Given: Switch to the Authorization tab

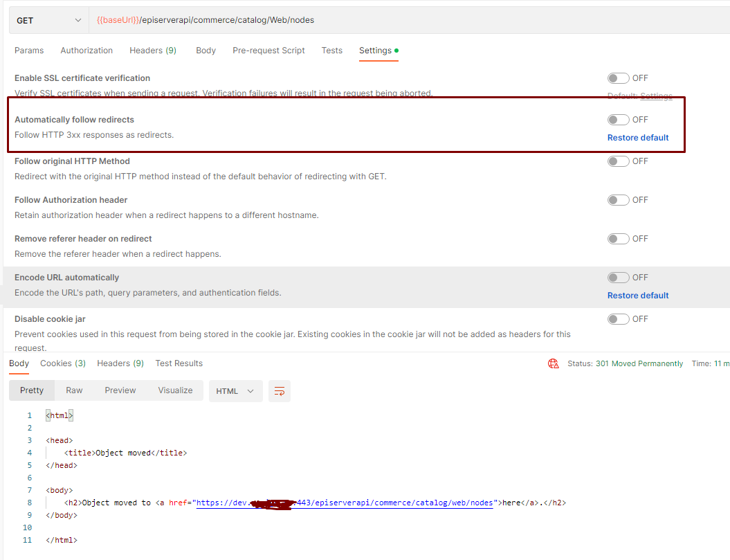Looking at the screenshot, I should pos(86,51).
